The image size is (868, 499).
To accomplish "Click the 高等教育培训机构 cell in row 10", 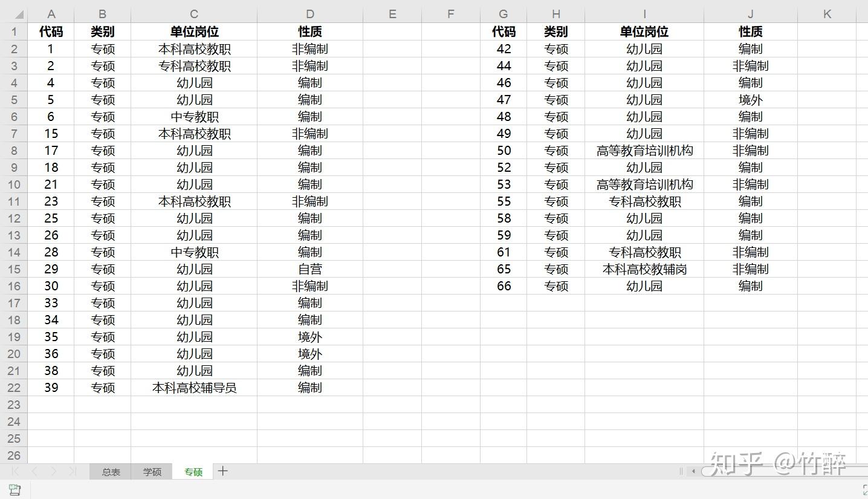I will point(644,184).
